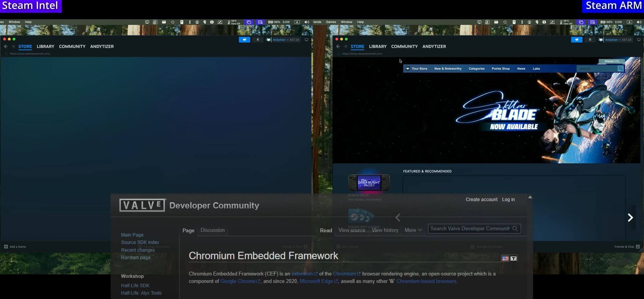Click the scroll-up triangle on the wiki overlay
This screenshot has height=299, width=644.
[530, 197]
